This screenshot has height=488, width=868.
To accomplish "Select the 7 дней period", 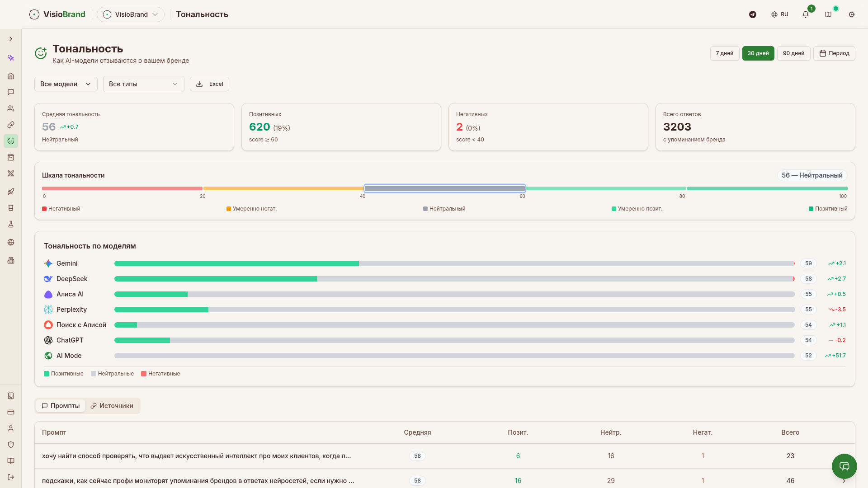I will coord(724,53).
